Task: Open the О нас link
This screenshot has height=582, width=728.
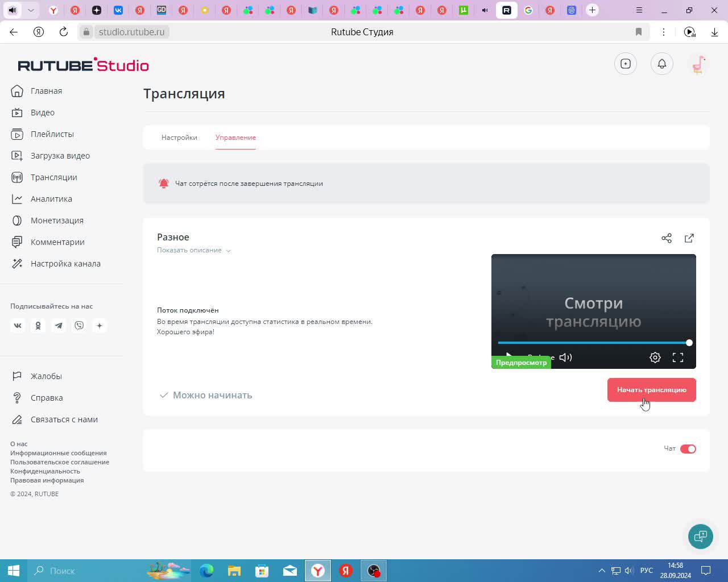Action: [x=19, y=444]
